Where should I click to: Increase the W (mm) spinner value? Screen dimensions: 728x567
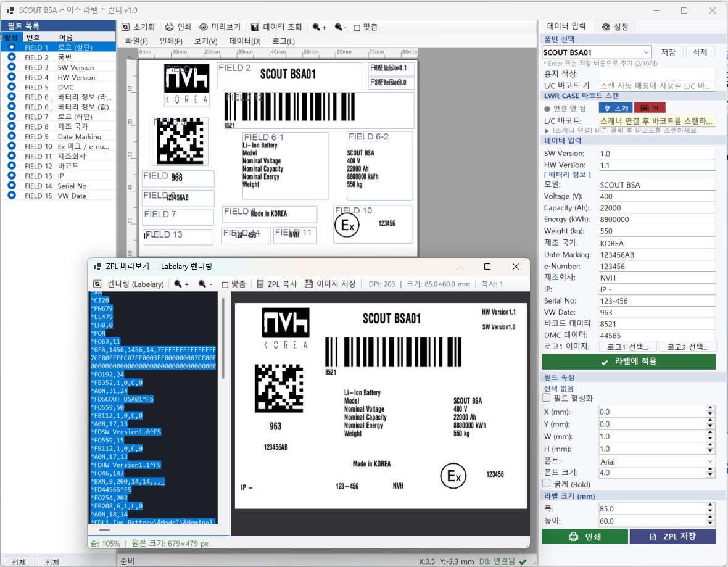[710, 433]
